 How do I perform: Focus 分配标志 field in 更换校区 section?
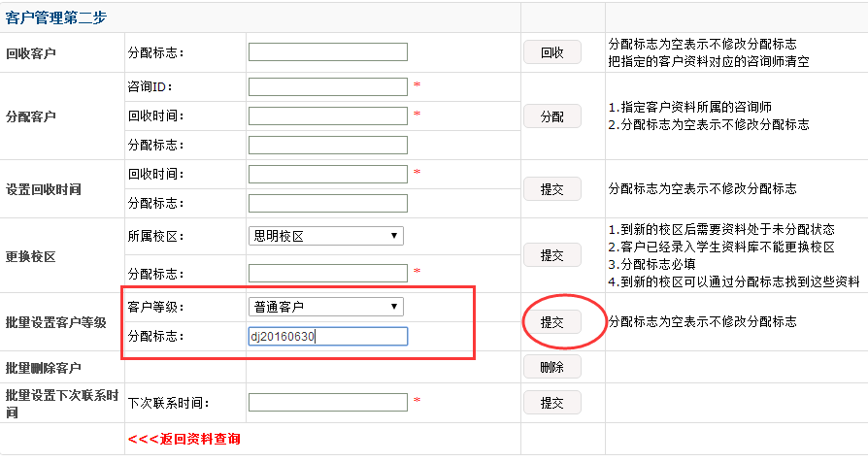click(x=328, y=273)
